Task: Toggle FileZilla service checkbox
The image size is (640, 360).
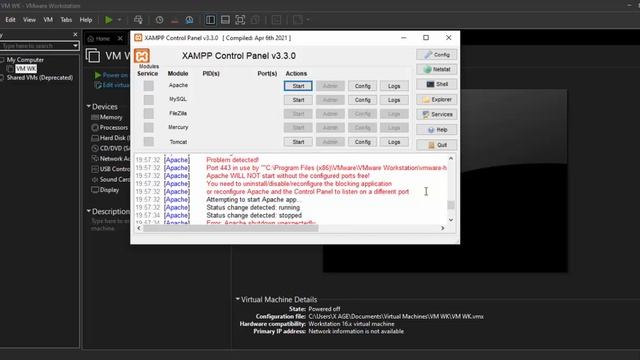Action: (x=149, y=113)
